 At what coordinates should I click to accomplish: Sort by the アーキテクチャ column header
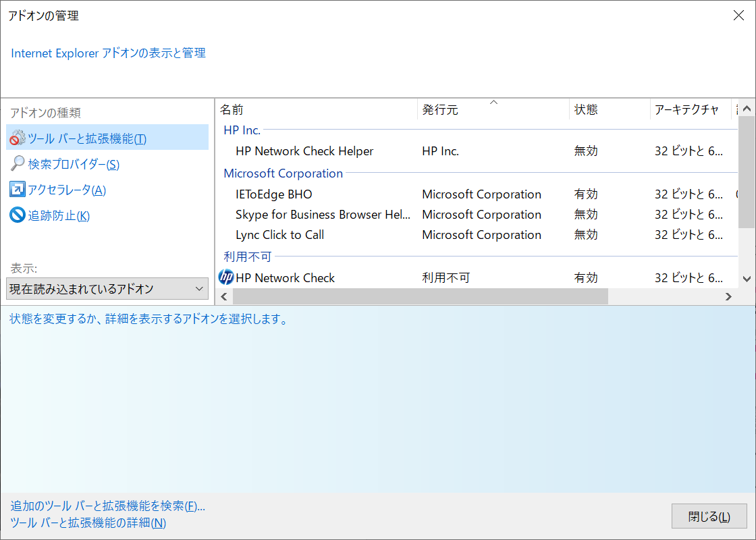click(691, 109)
